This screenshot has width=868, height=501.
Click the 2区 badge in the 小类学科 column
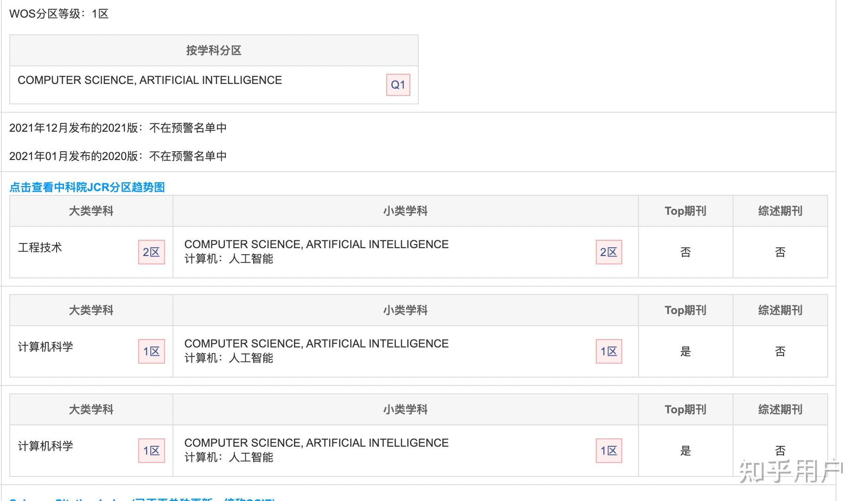[x=608, y=252]
